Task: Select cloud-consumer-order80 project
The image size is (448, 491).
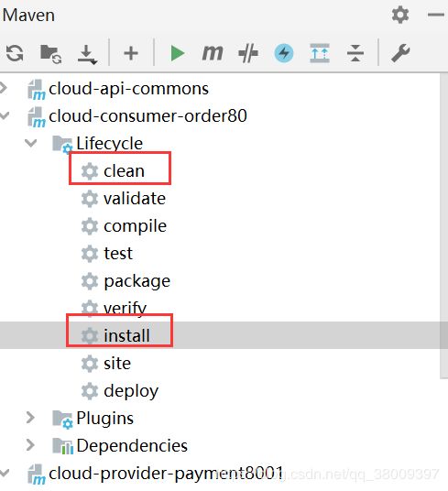Action: [148, 115]
